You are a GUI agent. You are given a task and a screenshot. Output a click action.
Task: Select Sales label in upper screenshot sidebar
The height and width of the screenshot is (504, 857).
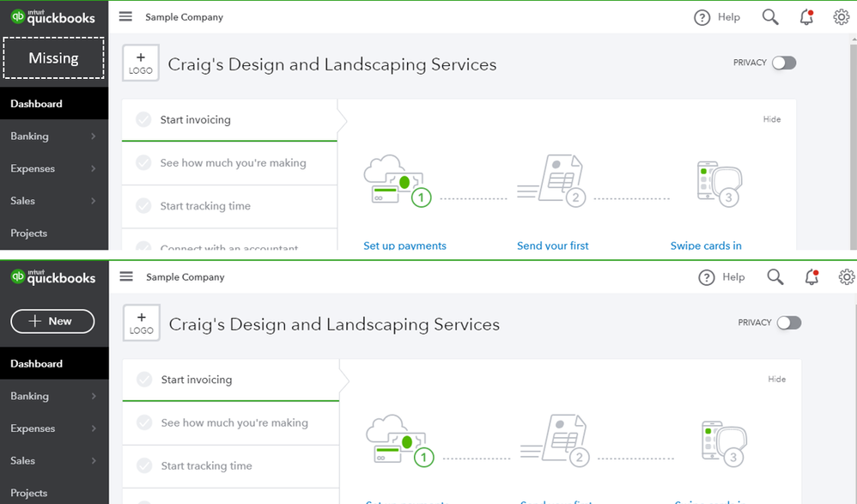(22, 201)
